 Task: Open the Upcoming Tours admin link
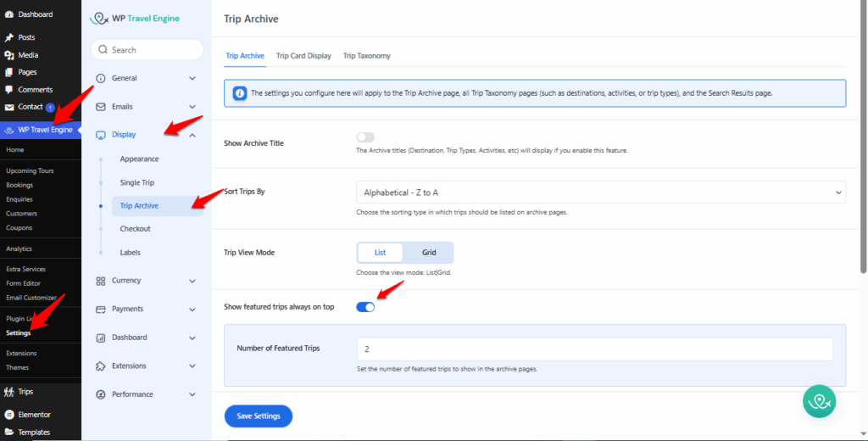pyautogui.click(x=30, y=170)
